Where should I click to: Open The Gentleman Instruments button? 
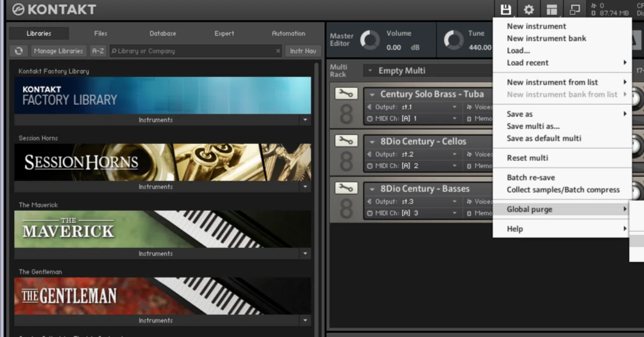click(156, 321)
